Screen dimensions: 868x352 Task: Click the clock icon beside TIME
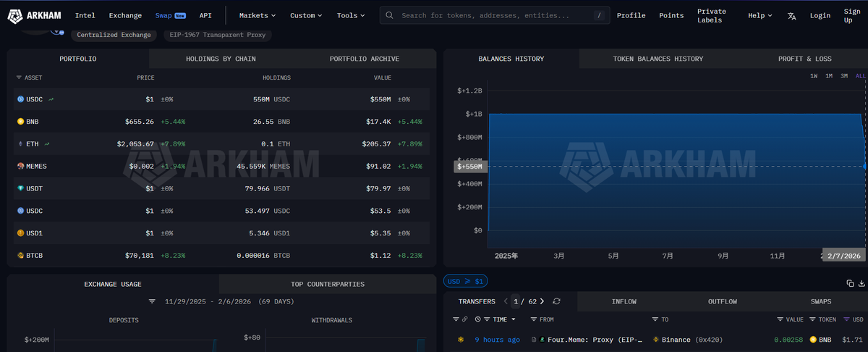[x=477, y=319]
